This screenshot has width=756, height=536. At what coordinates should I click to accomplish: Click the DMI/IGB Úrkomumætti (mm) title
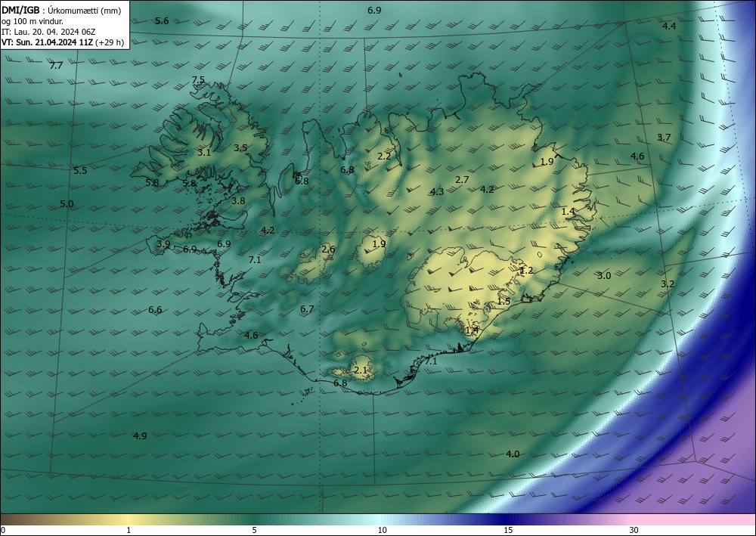pyautogui.click(x=61, y=11)
